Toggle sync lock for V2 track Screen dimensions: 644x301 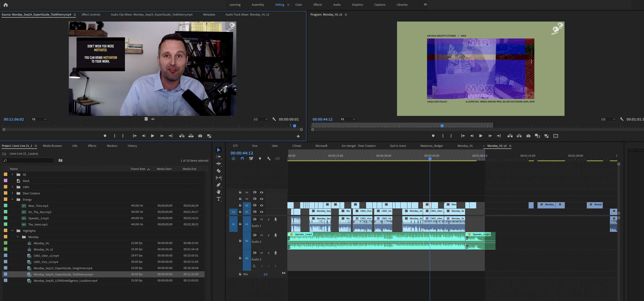[x=255, y=205]
